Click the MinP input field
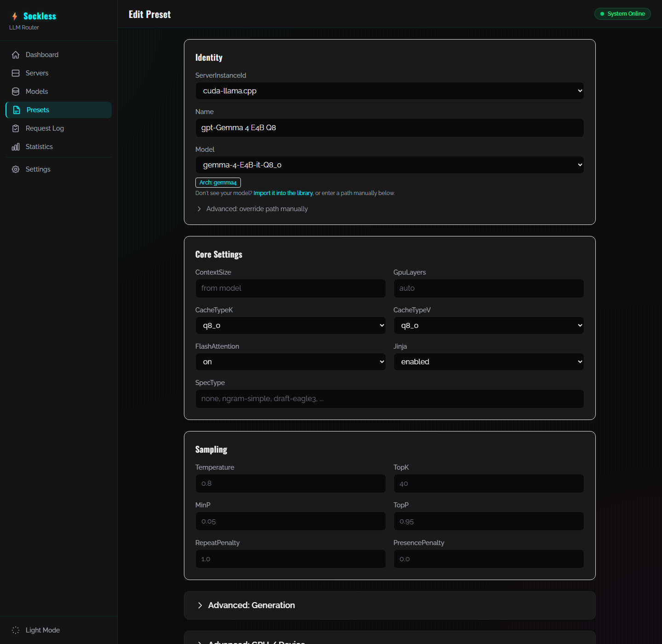This screenshot has height=644, width=662. pos(291,521)
